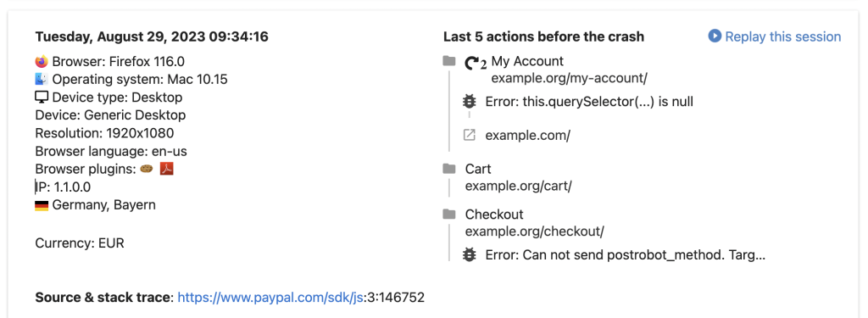Click the folder icon beside Cart
Screen dimensions: 868x318
449,169
